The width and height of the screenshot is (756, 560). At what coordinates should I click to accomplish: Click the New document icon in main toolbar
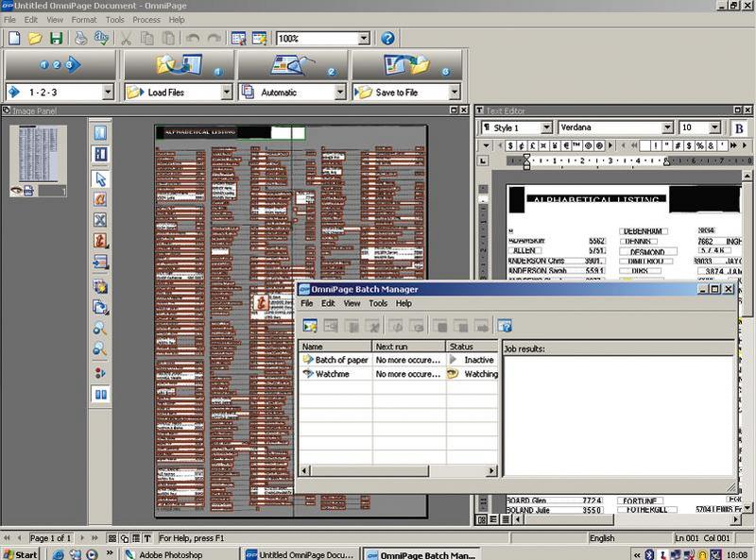[x=14, y=38]
